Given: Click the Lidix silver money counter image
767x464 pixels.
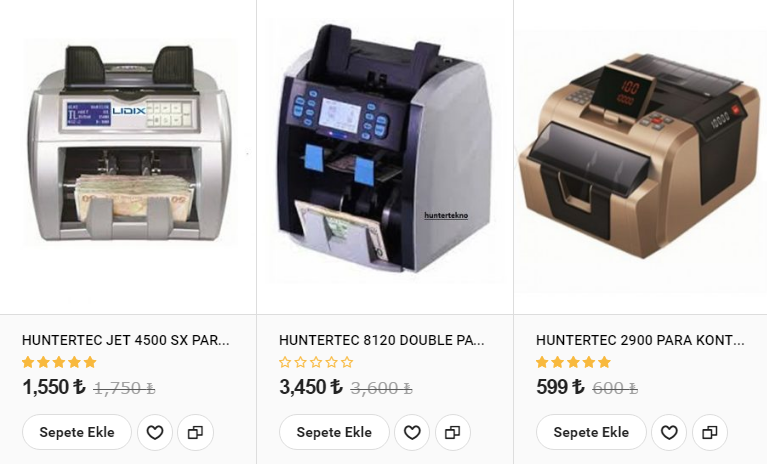Looking at the screenshot, I should [128, 144].
